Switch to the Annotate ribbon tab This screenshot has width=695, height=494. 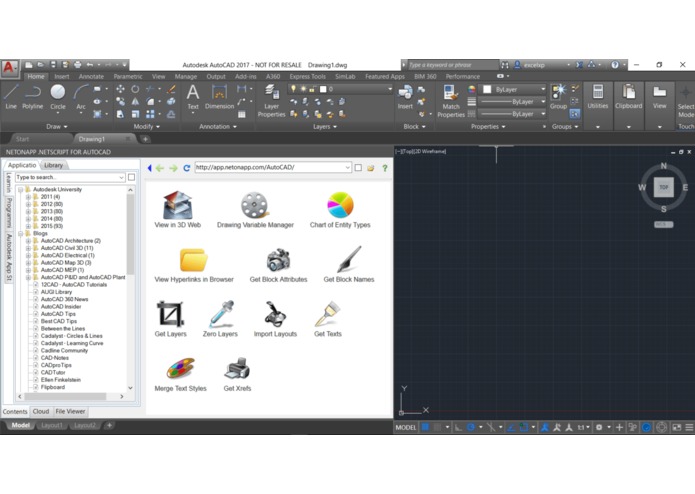point(91,76)
